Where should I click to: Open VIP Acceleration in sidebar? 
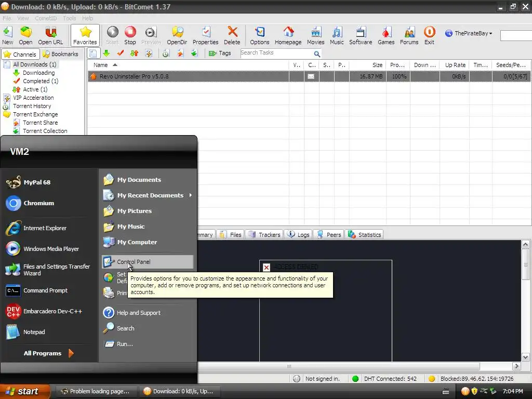[x=33, y=98]
